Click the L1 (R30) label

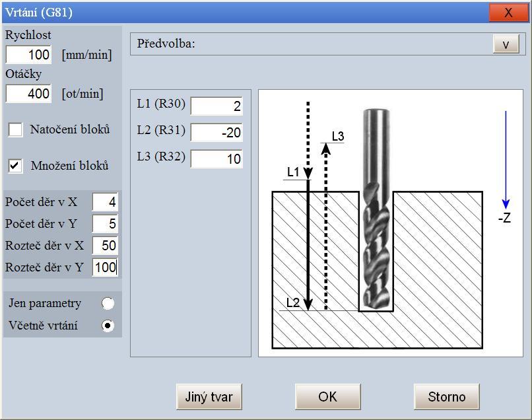click(x=161, y=104)
